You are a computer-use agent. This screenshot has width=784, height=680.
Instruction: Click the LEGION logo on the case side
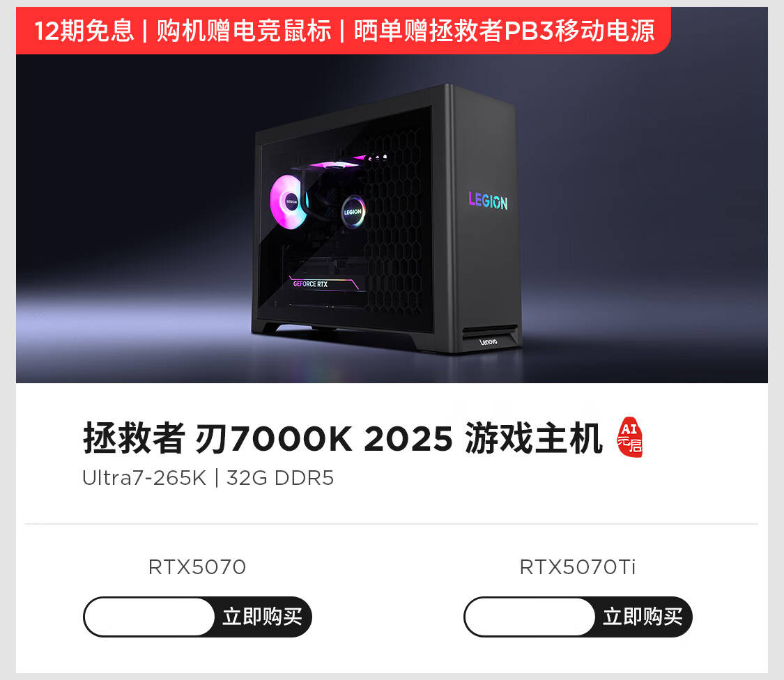click(488, 200)
